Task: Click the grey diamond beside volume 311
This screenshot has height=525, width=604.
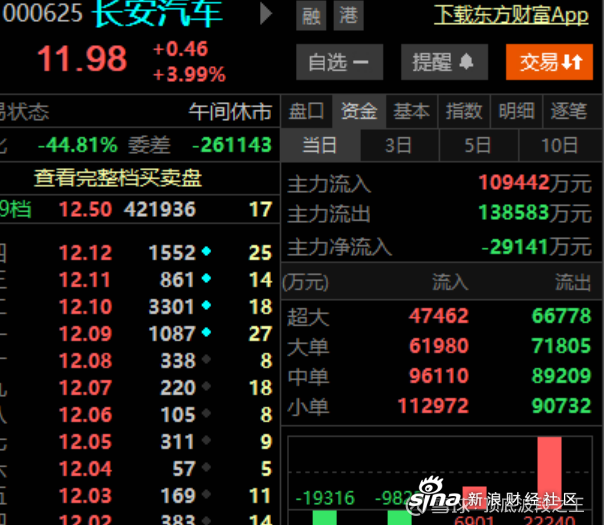Action: point(206,440)
